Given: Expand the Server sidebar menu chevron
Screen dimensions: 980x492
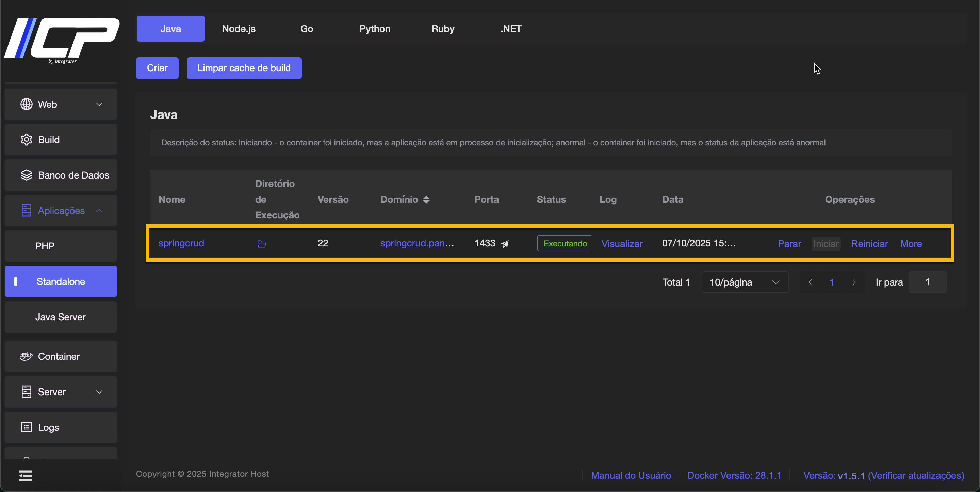Looking at the screenshot, I should coord(99,392).
